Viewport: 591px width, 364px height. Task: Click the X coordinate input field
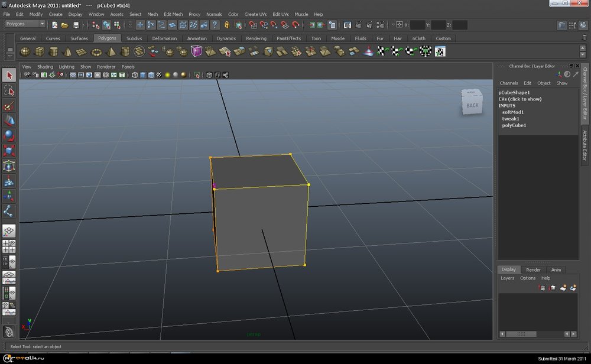(x=417, y=25)
